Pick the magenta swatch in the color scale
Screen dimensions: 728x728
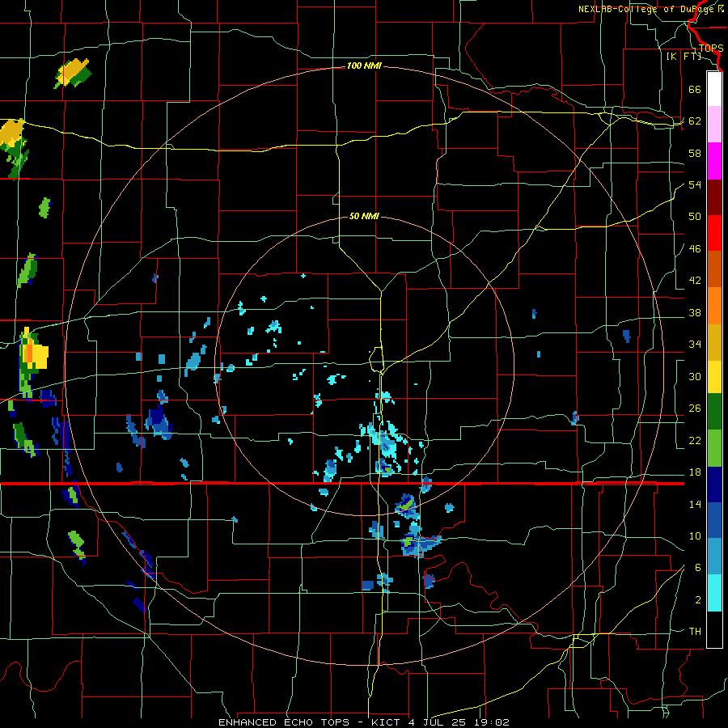(x=714, y=161)
